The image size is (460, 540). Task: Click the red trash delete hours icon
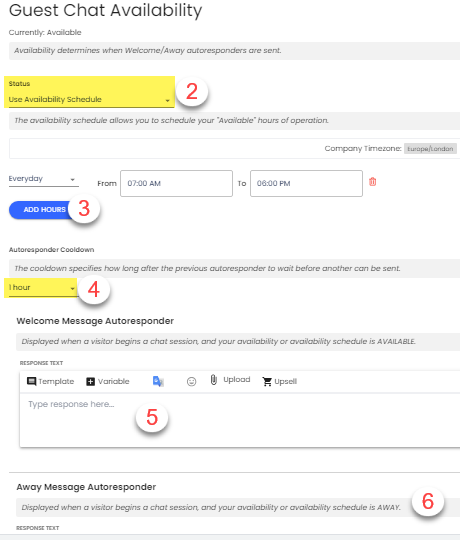point(373,182)
